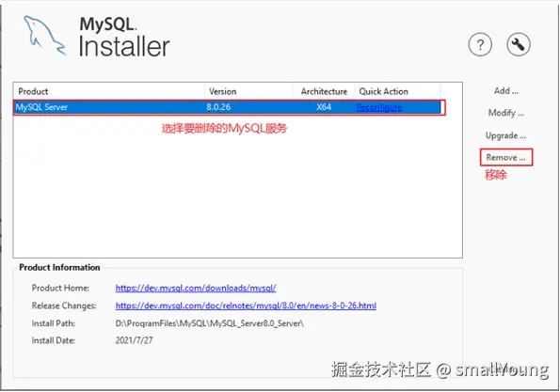Click the X64 architecture cell
The image size is (560, 392).
pyautogui.click(x=324, y=107)
